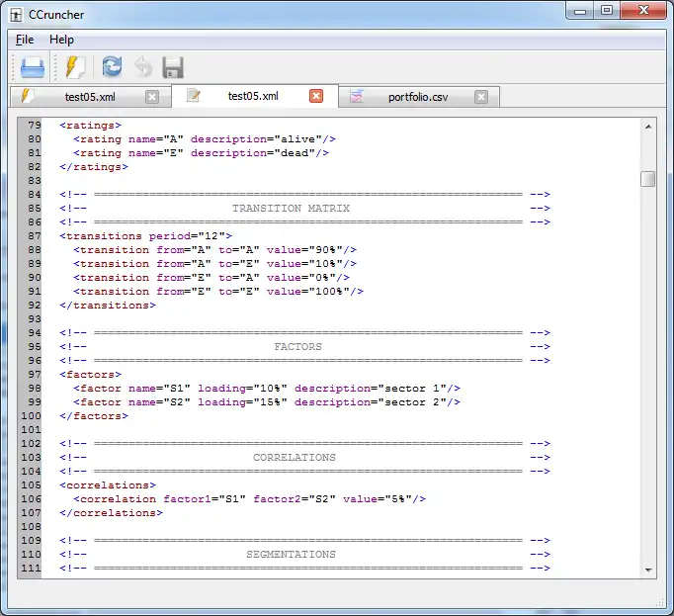Screen dimensions: 674x616
Task: Click the transitions period="12" line
Action: pyautogui.click(x=145, y=236)
